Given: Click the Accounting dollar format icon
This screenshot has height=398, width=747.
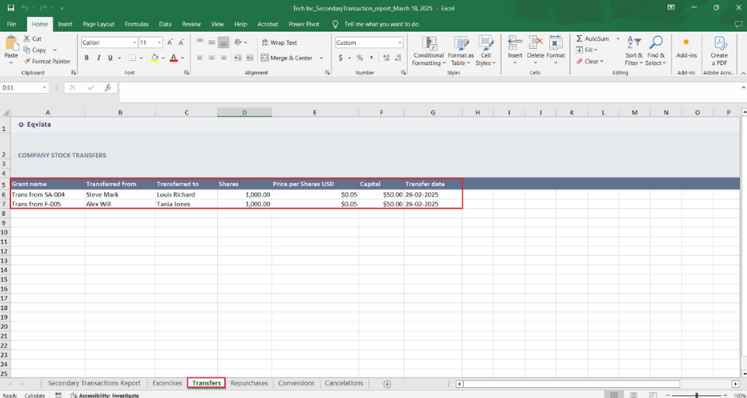Looking at the screenshot, I should point(340,58).
